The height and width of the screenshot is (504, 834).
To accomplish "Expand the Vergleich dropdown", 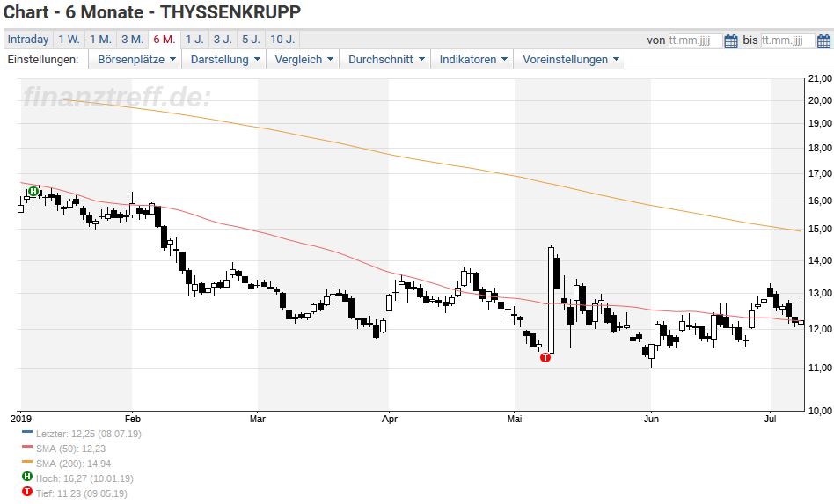I will point(304,60).
